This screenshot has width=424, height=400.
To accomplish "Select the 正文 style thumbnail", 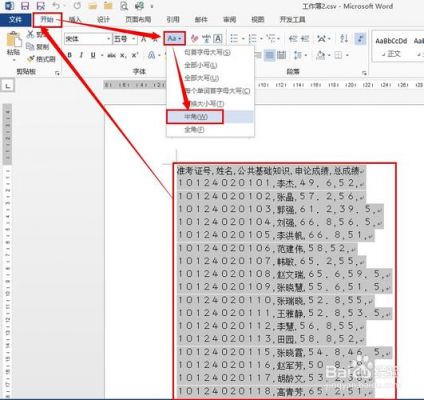I will point(391,47).
